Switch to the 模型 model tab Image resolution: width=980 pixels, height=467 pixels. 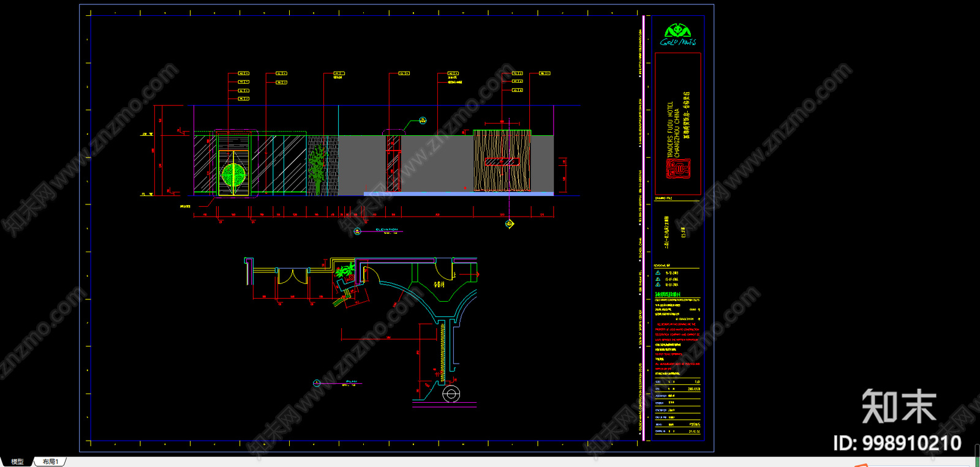tap(17, 461)
